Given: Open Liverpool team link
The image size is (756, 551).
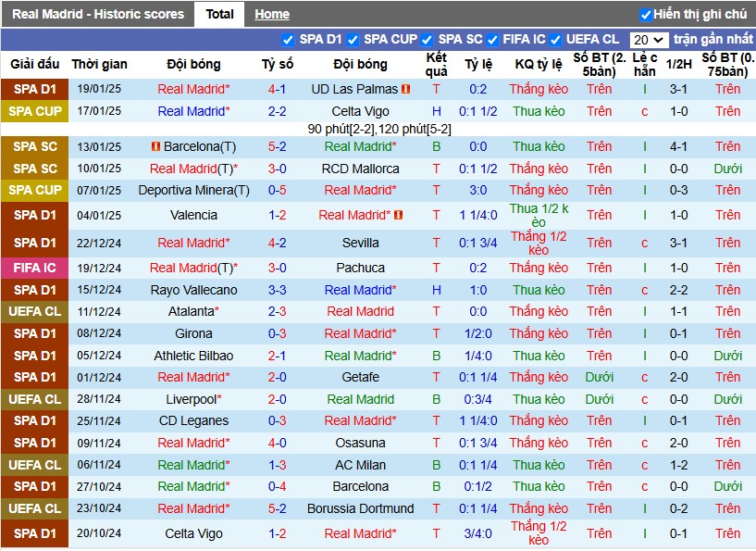Looking at the screenshot, I should pyautogui.click(x=192, y=399).
